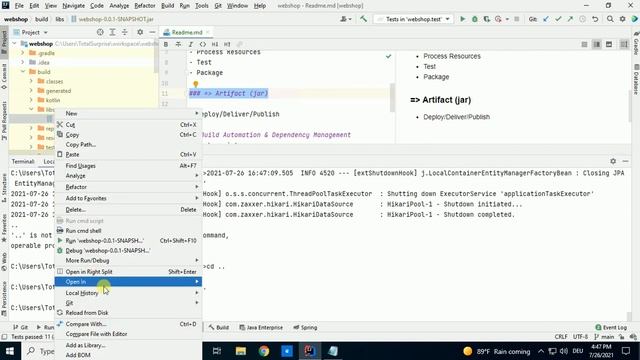The image size is (640, 360).
Task: Click Project tool window side button
Action: coord(4,42)
